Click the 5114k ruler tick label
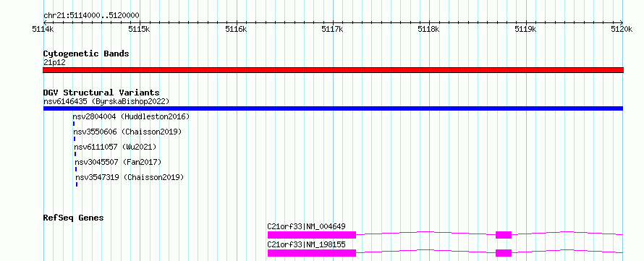The height and width of the screenshot is (261, 644). (x=43, y=29)
